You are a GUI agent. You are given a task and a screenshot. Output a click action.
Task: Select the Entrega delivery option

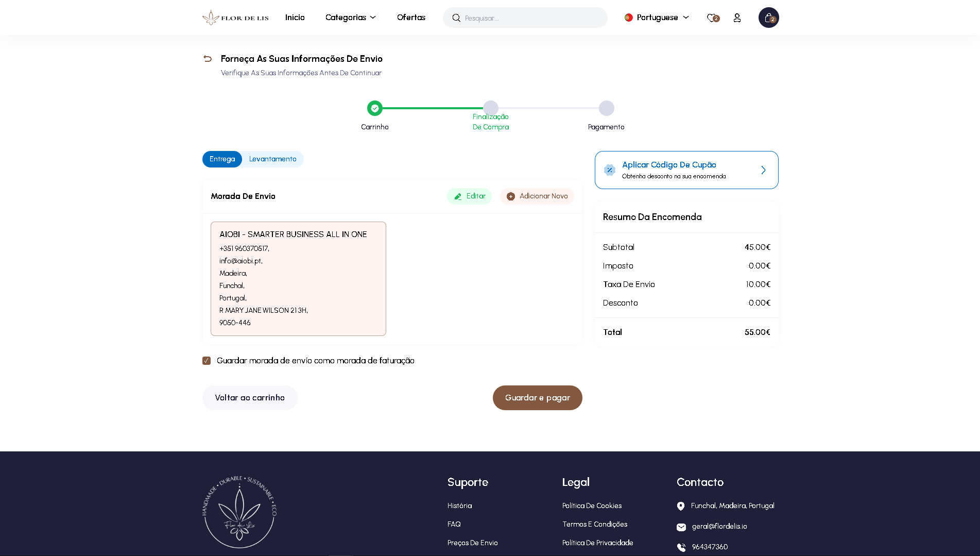coord(222,159)
